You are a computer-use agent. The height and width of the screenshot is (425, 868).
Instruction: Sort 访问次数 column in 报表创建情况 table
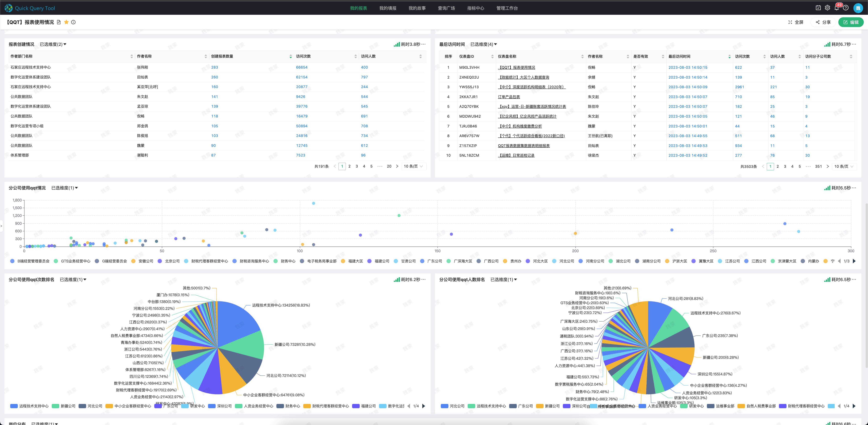(356, 56)
